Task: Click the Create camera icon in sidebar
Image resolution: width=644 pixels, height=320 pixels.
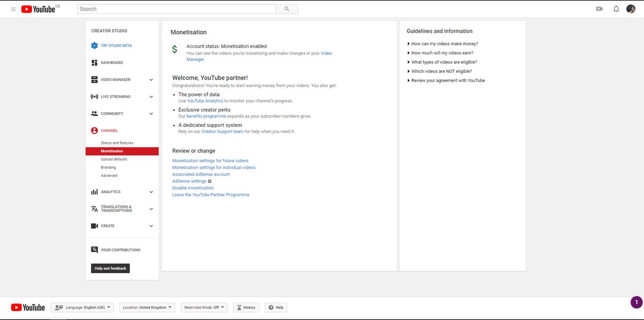Action: click(x=94, y=226)
